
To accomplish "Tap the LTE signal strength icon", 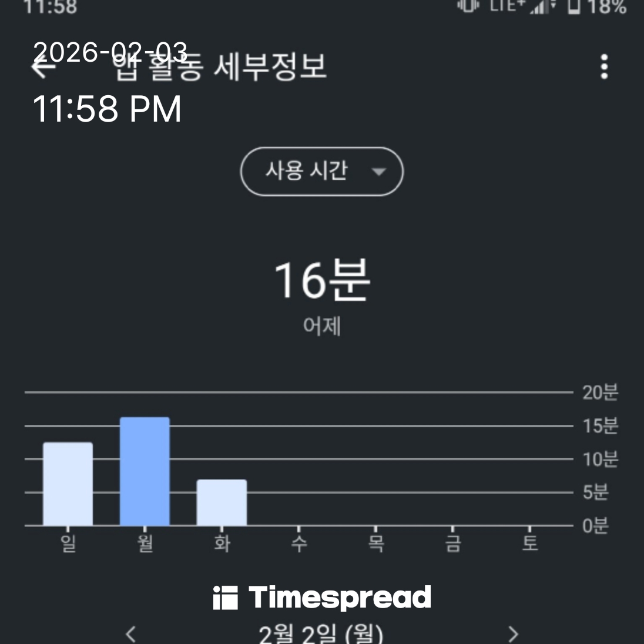I will click(541, 6).
